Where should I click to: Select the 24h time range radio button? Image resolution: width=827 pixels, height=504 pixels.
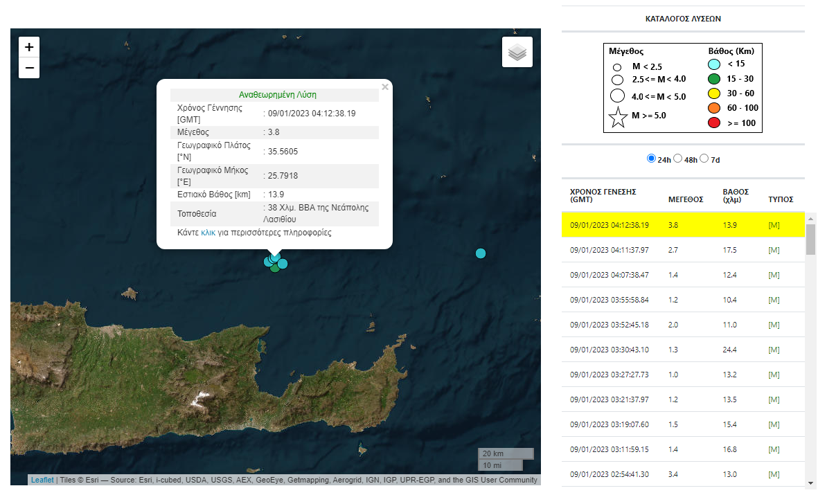pyautogui.click(x=651, y=158)
